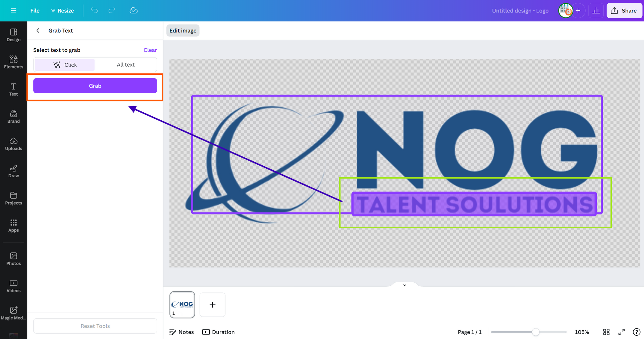Open the hamburger main menu
644x339 pixels.
pos(13,11)
